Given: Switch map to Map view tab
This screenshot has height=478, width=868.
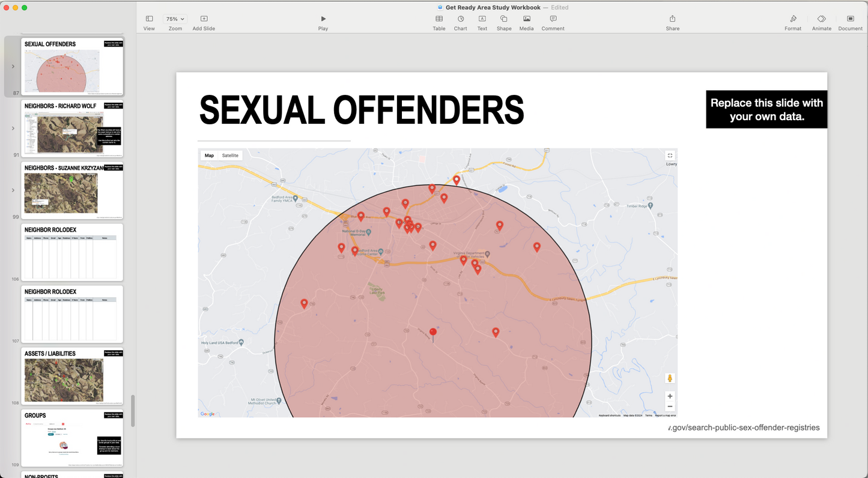Looking at the screenshot, I should [209, 156].
